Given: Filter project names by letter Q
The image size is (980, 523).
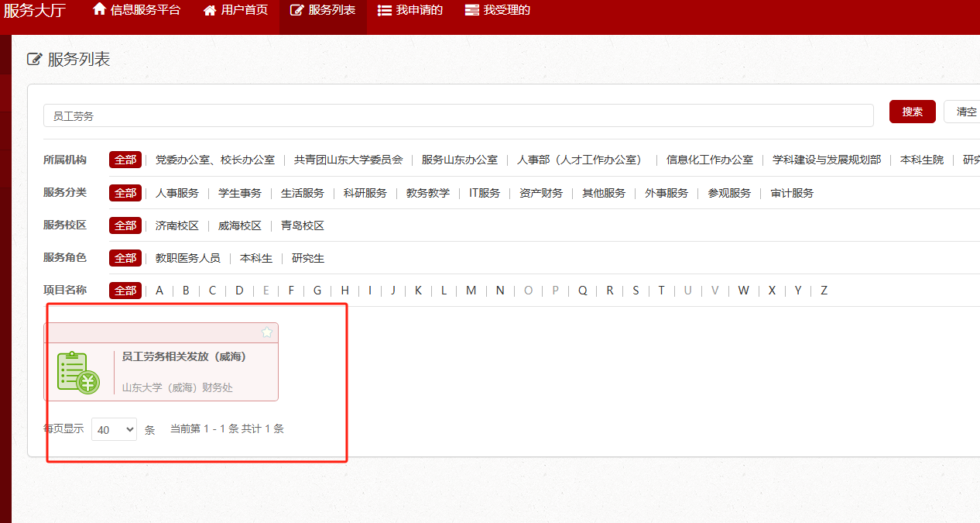Looking at the screenshot, I should pyautogui.click(x=583, y=291).
